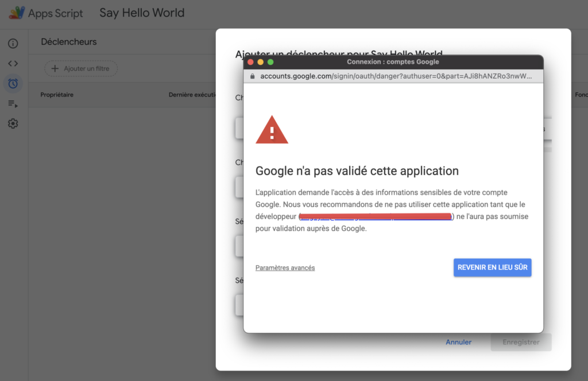Image resolution: width=588 pixels, height=381 pixels.
Task: Minimize the sign-in popup with yellow button
Action: click(x=260, y=62)
